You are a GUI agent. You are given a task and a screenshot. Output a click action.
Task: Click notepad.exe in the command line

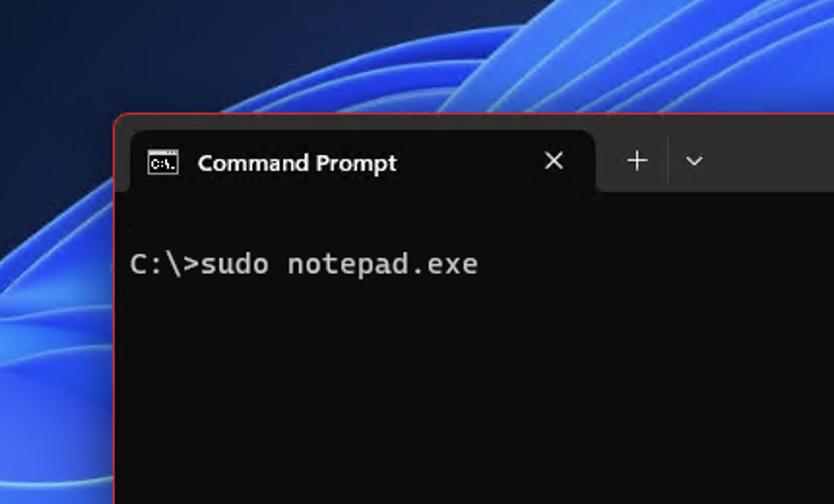click(x=382, y=265)
